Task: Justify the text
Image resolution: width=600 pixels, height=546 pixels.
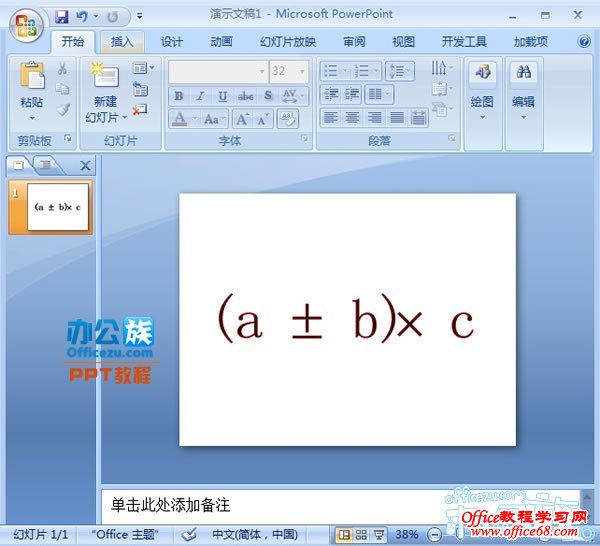Action: [x=397, y=117]
